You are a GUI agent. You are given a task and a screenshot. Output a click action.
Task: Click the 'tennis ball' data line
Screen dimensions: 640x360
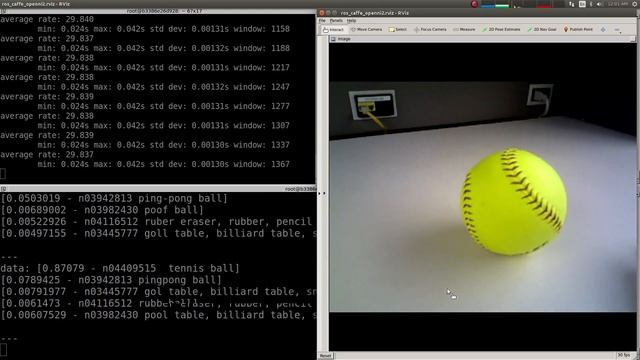(120, 269)
